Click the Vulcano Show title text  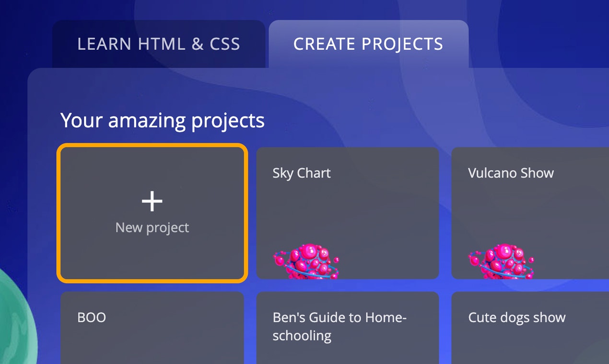510,173
